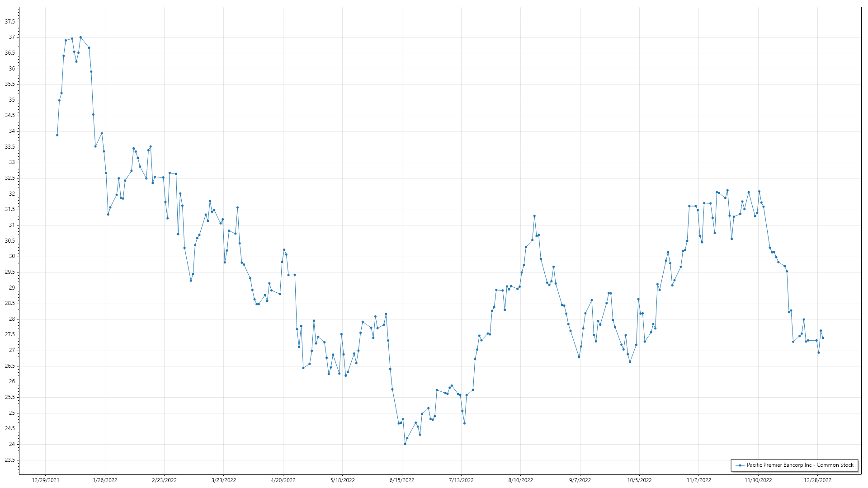Click the 37.5 y-axis label
This screenshot has width=868, height=488.
[10, 22]
